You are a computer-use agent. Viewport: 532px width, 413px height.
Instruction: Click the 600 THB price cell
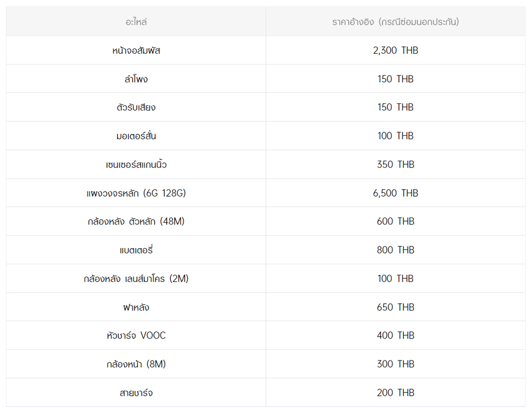[x=395, y=222]
